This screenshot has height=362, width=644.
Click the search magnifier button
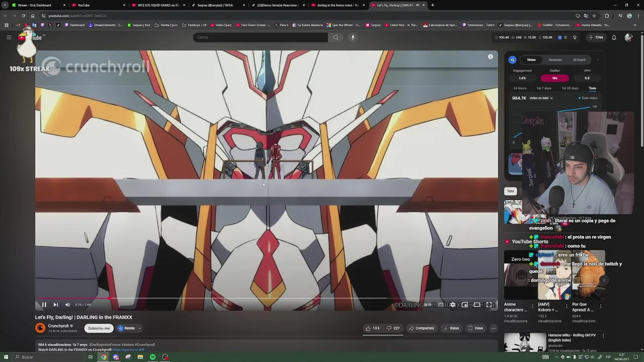coord(336,37)
